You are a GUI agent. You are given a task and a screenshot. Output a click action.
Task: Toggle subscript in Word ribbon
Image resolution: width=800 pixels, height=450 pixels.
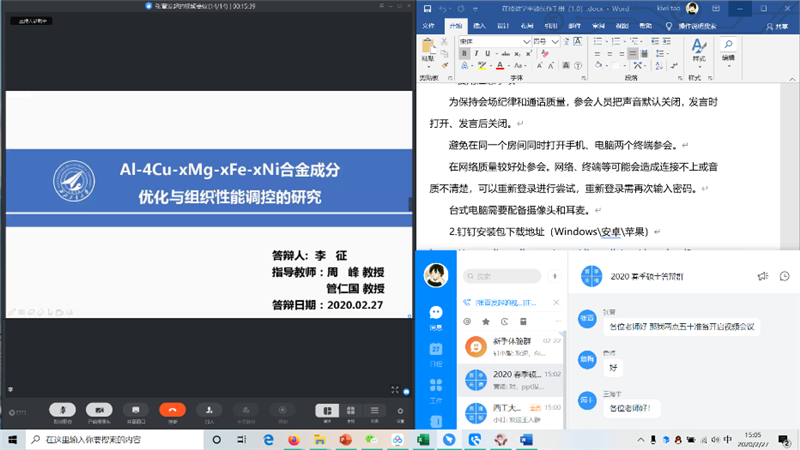pos(517,54)
